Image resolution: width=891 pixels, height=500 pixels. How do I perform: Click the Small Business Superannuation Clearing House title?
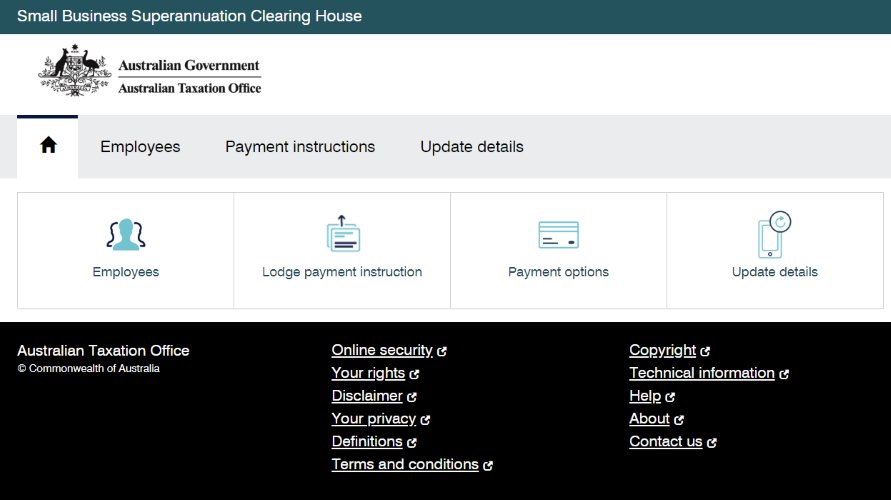point(189,16)
